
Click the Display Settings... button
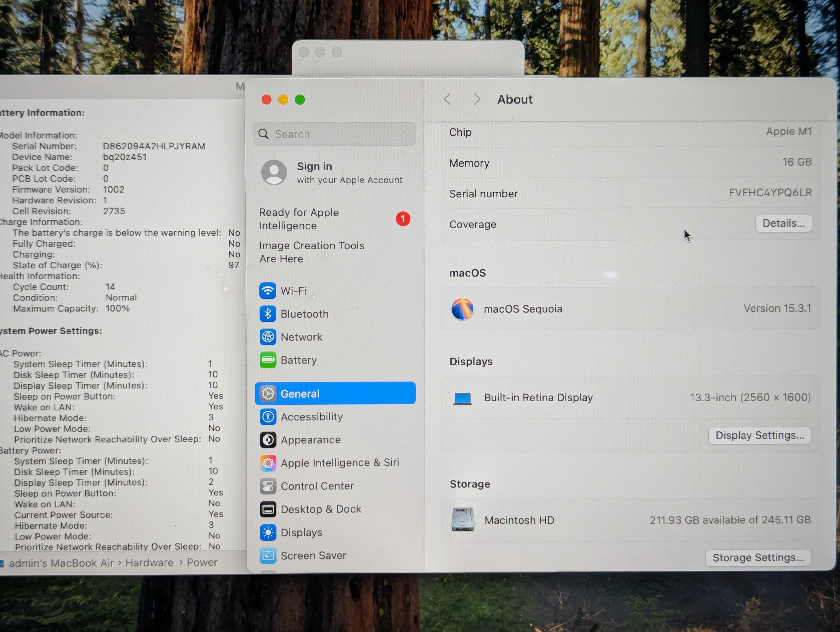point(759,435)
